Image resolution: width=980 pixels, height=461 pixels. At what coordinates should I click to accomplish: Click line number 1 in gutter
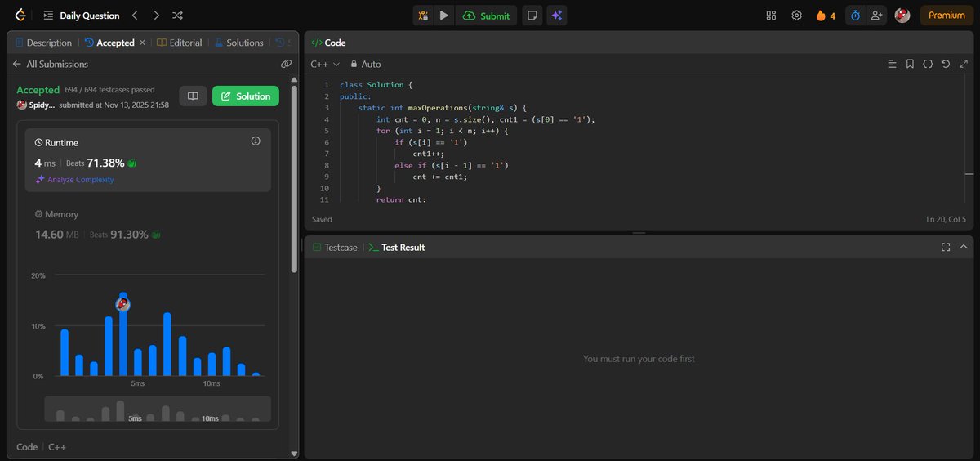pos(326,85)
